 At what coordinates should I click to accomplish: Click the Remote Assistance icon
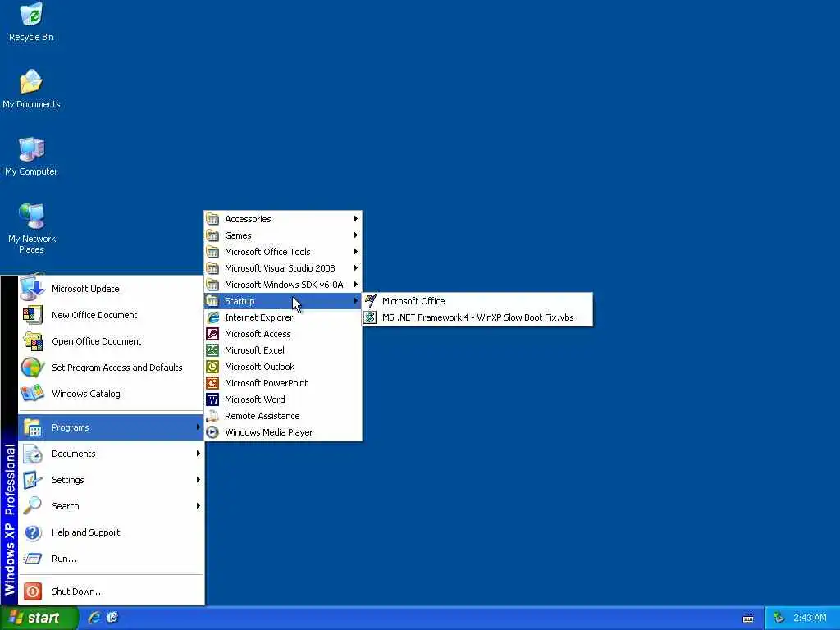tap(212, 416)
